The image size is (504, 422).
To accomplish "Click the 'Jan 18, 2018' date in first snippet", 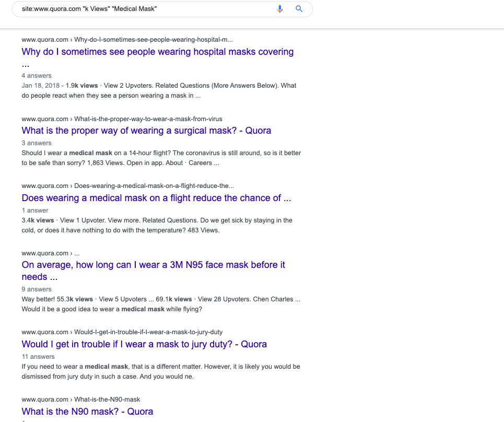I will point(41,86).
